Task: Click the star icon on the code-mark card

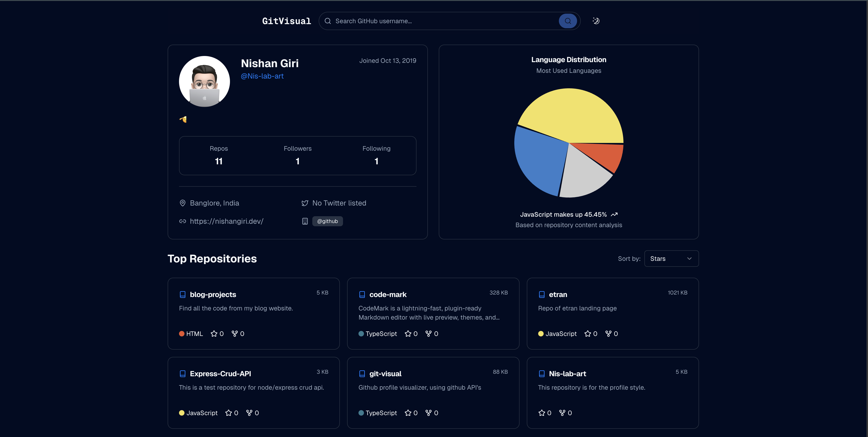Action: pyautogui.click(x=408, y=333)
